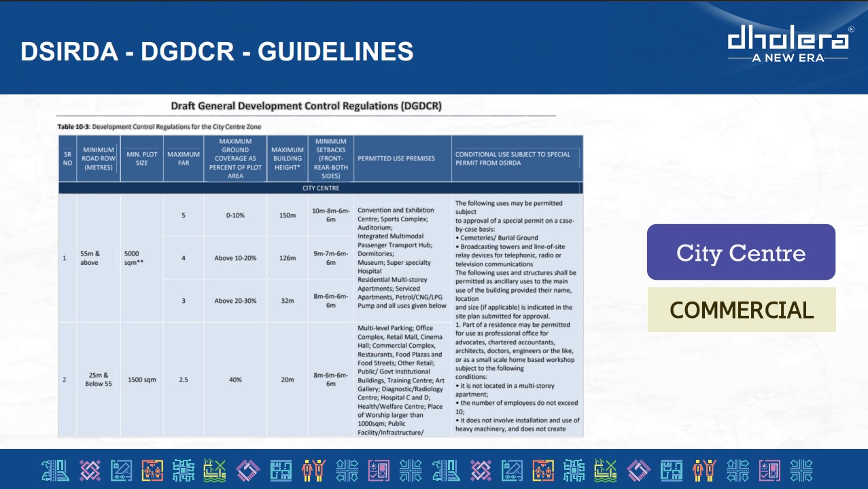Image resolution: width=868 pixels, height=489 pixels.
Task: Click the Convention and Exhibition Centre permitted-use text
Action: click(396, 215)
